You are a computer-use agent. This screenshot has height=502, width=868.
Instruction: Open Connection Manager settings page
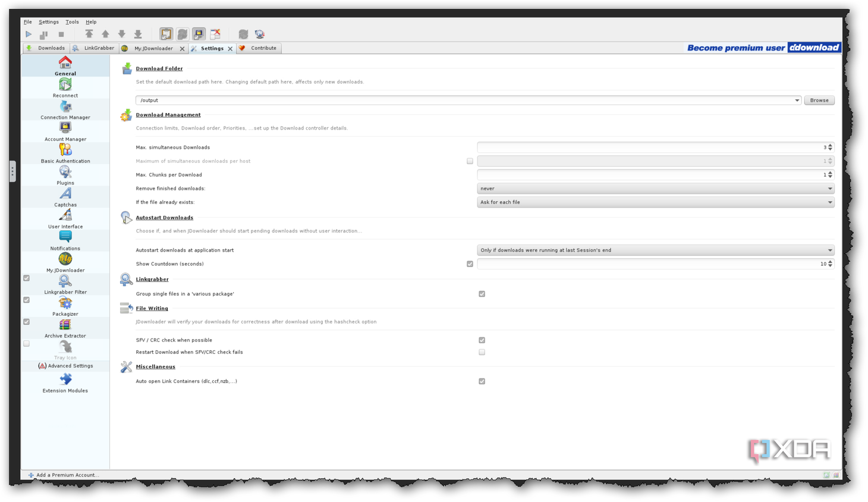click(65, 110)
